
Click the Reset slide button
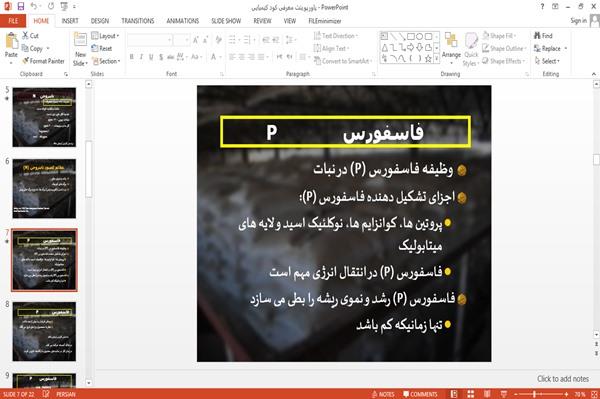pyautogui.click(x=102, y=49)
